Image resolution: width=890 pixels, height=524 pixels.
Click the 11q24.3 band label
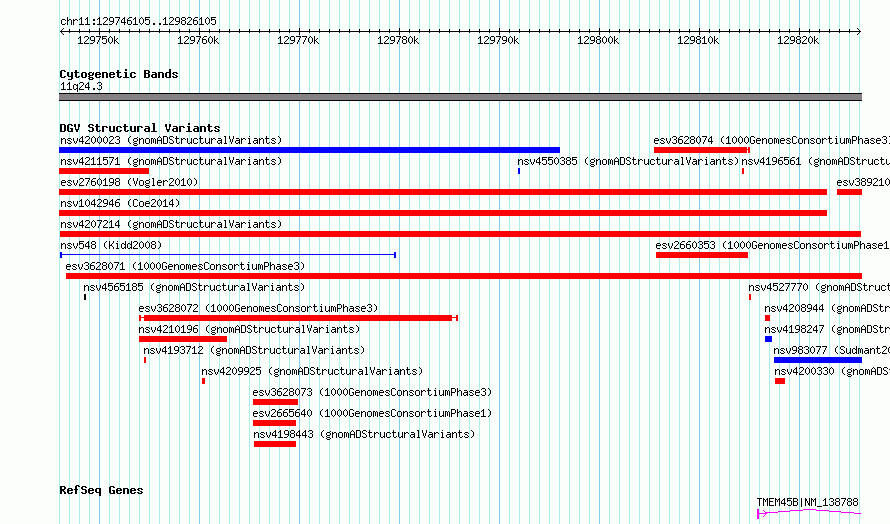click(x=81, y=86)
